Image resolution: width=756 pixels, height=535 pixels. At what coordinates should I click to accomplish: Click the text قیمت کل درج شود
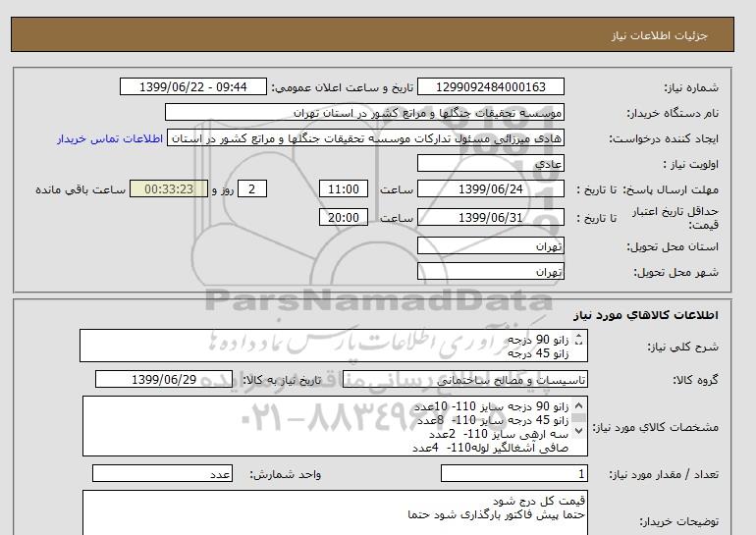tap(539, 501)
